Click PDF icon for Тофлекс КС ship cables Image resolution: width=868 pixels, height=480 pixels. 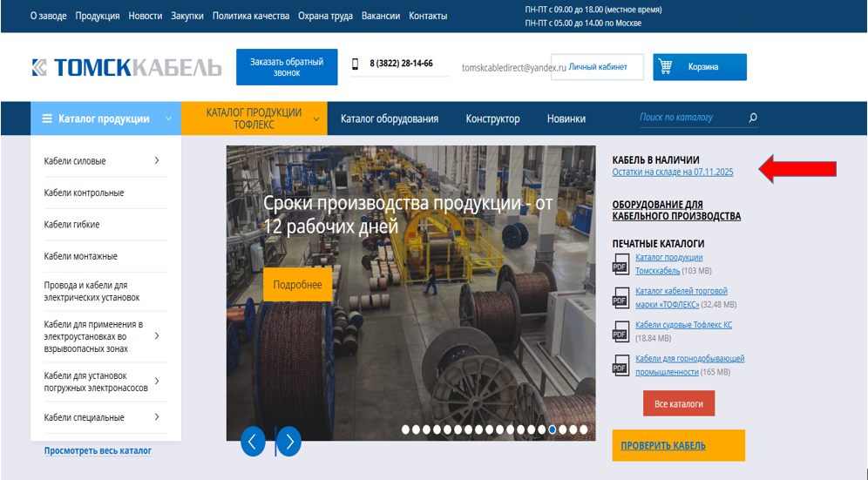(620, 332)
